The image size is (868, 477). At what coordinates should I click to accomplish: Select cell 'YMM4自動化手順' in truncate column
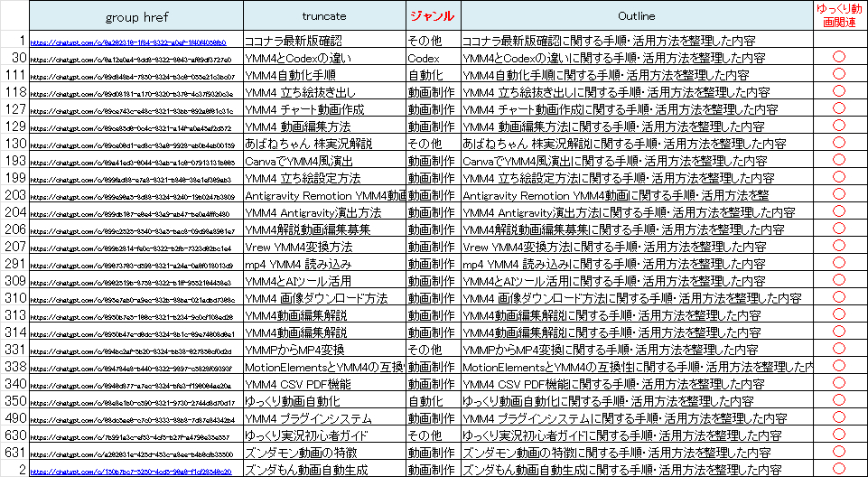(324, 74)
